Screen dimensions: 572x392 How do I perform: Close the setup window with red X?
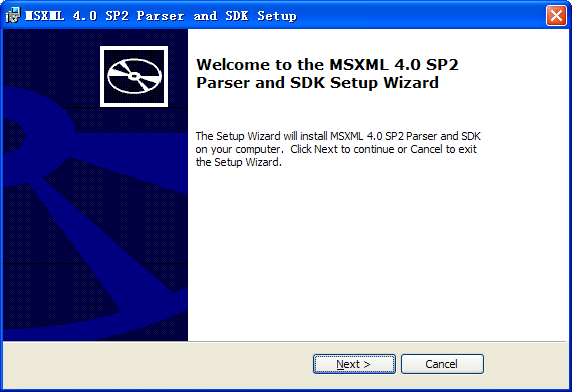click(556, 16)
